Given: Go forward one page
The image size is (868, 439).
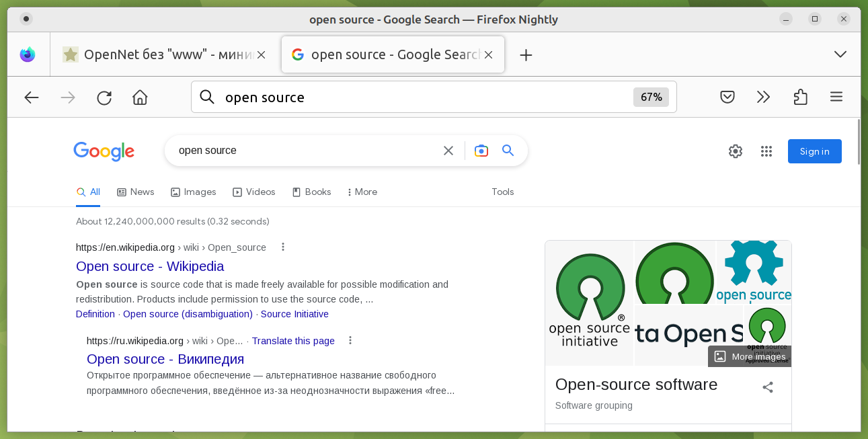Looking at the screenshot, I should pos(68,97).
